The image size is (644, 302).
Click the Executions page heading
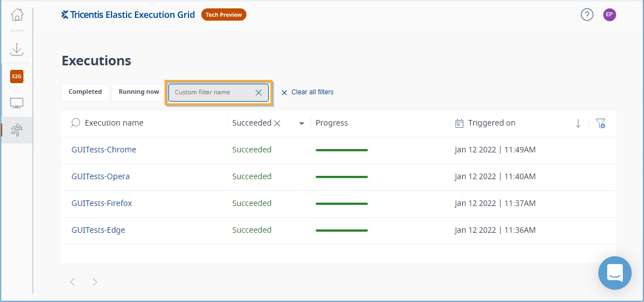pyautogui.click(x=96, y=61)
